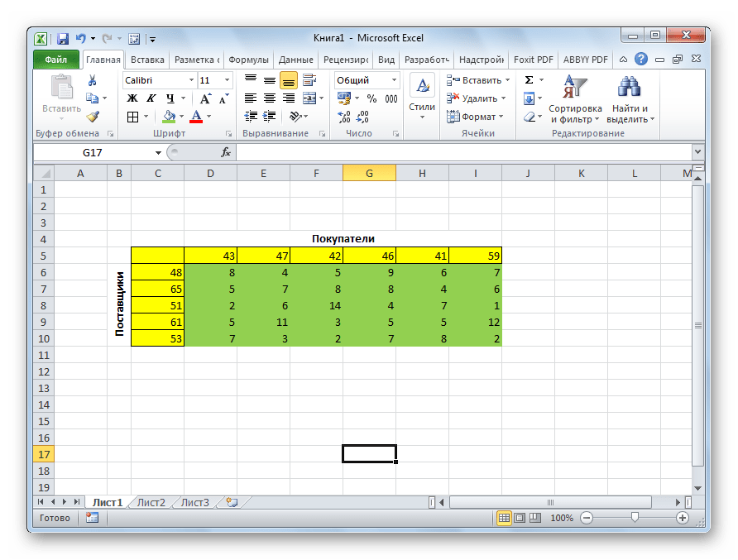Open the Insert Function fx button

(226, 152)
